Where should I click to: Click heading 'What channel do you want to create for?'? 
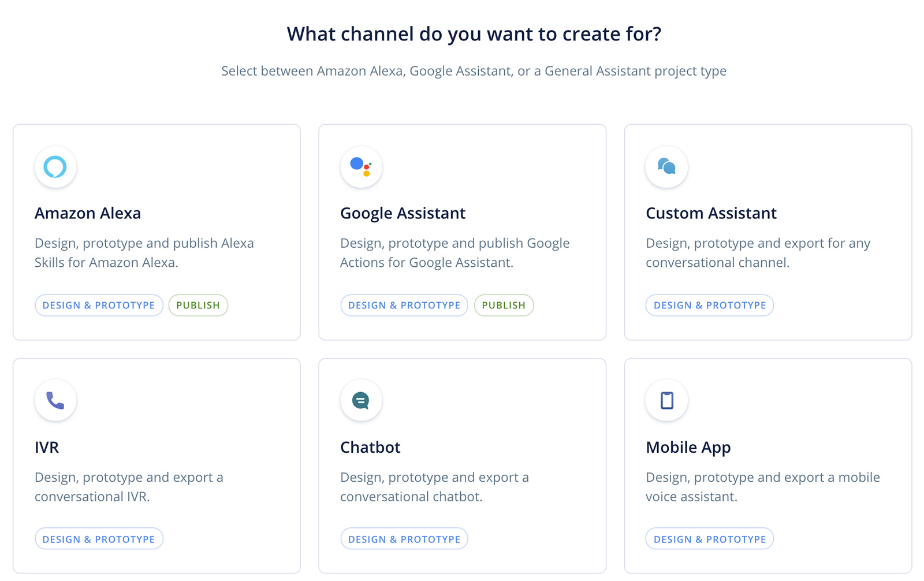(x=474, y=34)
